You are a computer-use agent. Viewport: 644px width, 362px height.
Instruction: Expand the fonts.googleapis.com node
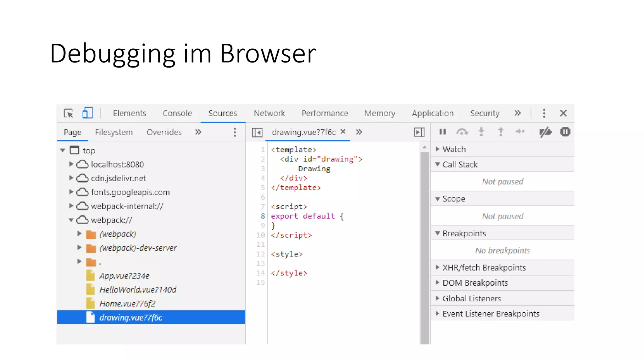[x=71, y=192]
